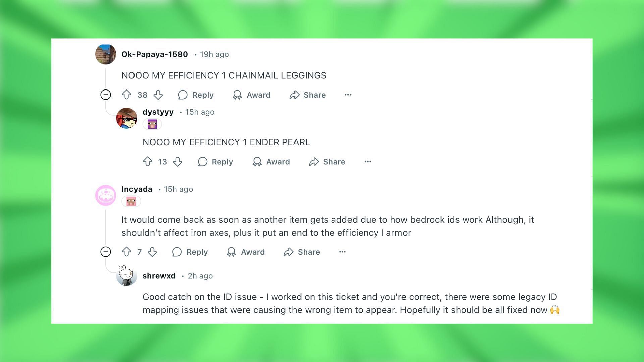Click Ok-Papaya-1580 user avatar
Viewport: 644px width, 362px height.
pyautogui.click(x=105, y=54)
